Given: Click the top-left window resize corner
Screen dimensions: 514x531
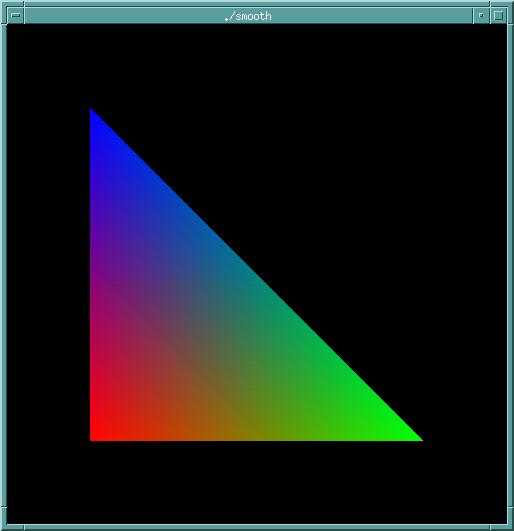Looking at the screenshot, I should (x=3, y=3).
